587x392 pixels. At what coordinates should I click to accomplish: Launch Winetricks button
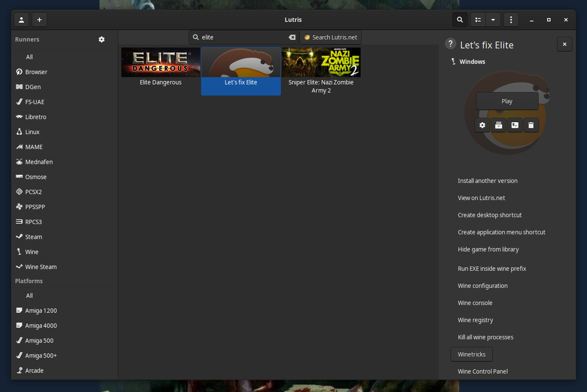(x=472, y=354)
